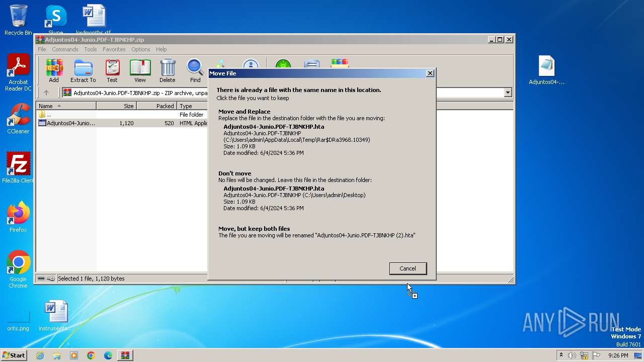Close the Move File dialog
Screen dimensions: 644x362
click(430, 73)
